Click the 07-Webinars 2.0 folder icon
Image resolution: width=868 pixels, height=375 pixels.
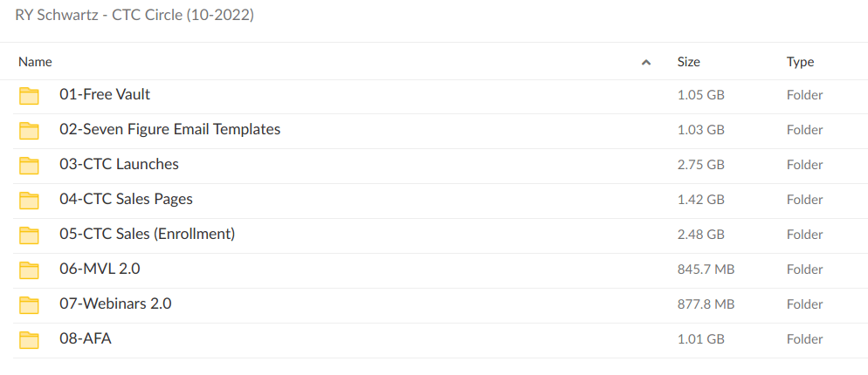[30, 304]
